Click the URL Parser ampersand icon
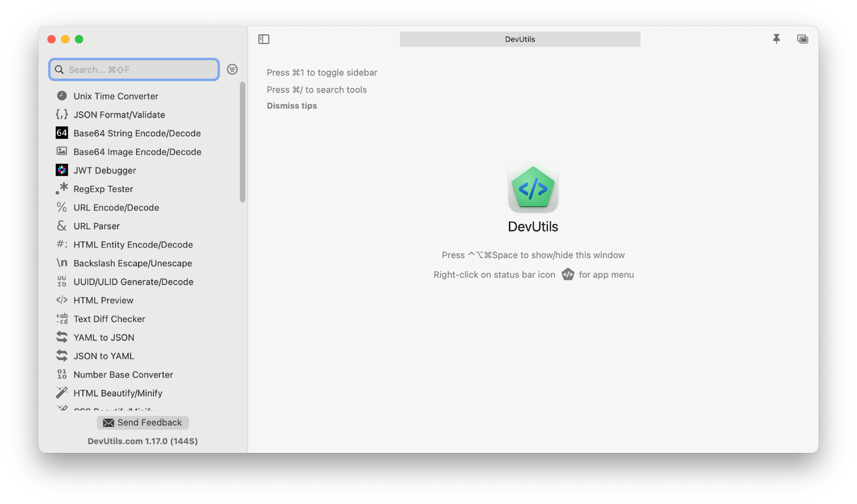 click(x=62, y=225)
